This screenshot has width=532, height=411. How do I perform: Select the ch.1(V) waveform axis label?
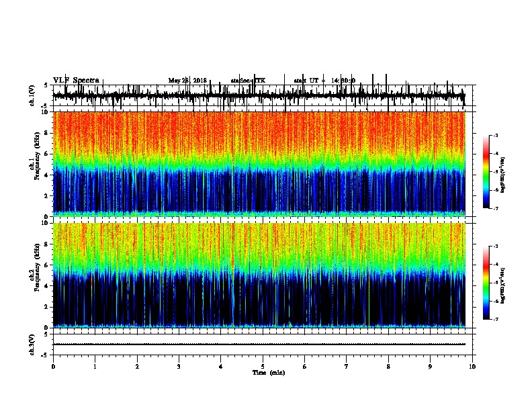[32, 95]
